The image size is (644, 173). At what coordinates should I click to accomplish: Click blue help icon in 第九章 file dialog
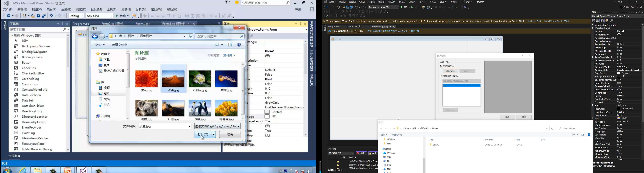589,135
